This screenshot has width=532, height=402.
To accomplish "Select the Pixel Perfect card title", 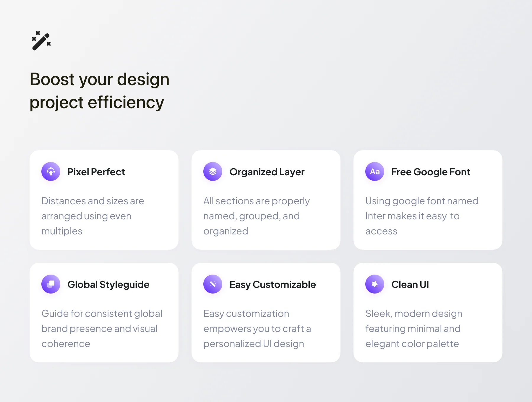I will click(x=96, y=172).
